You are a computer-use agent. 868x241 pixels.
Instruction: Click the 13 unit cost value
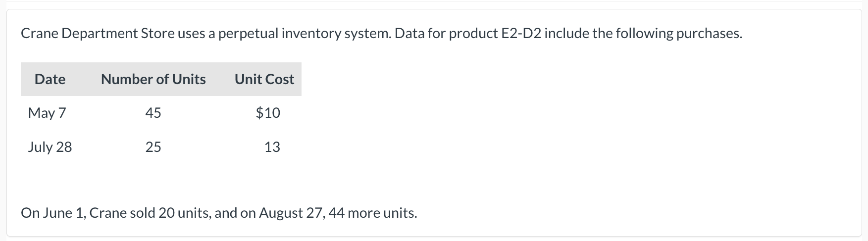coord(272,147)
